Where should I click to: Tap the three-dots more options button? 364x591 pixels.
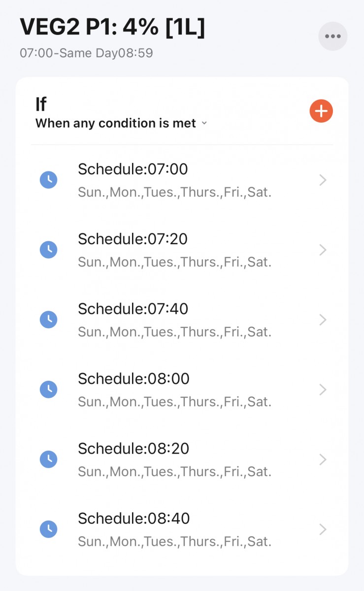coord(332,36)
